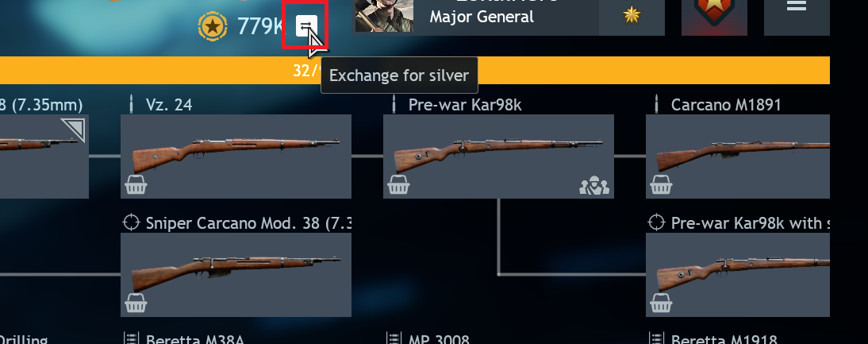Click the Carcano M1891 shopping basket icon

(661, 185)
